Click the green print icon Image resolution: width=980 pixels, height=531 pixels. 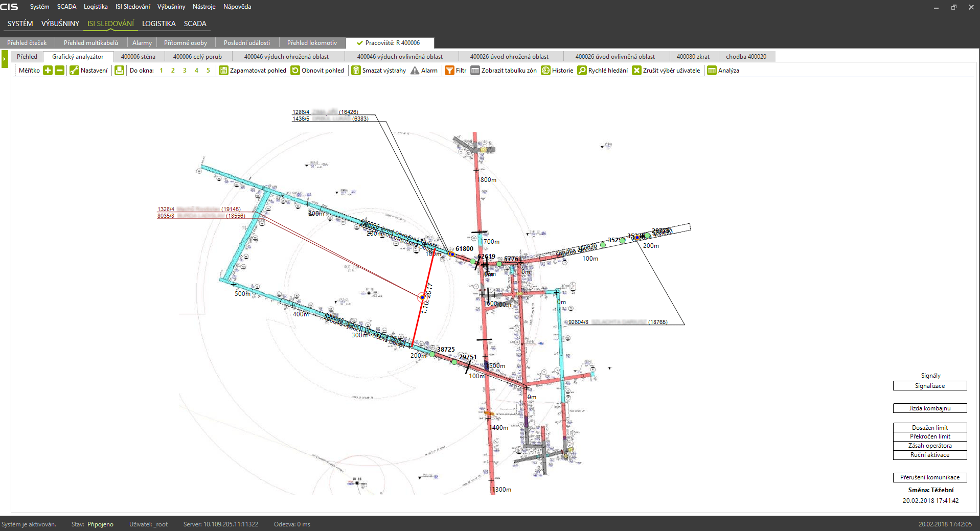click(119, 71)
